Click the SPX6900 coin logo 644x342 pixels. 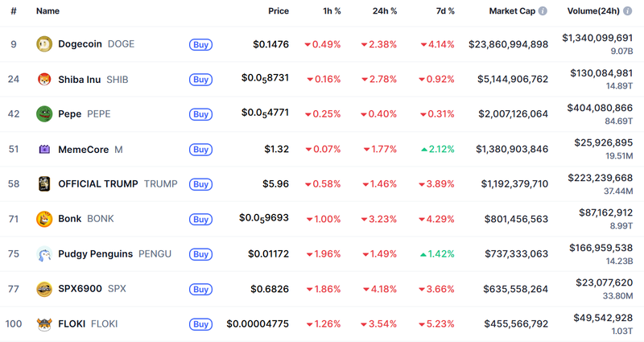pyautogui.click(x=44, y=288)
